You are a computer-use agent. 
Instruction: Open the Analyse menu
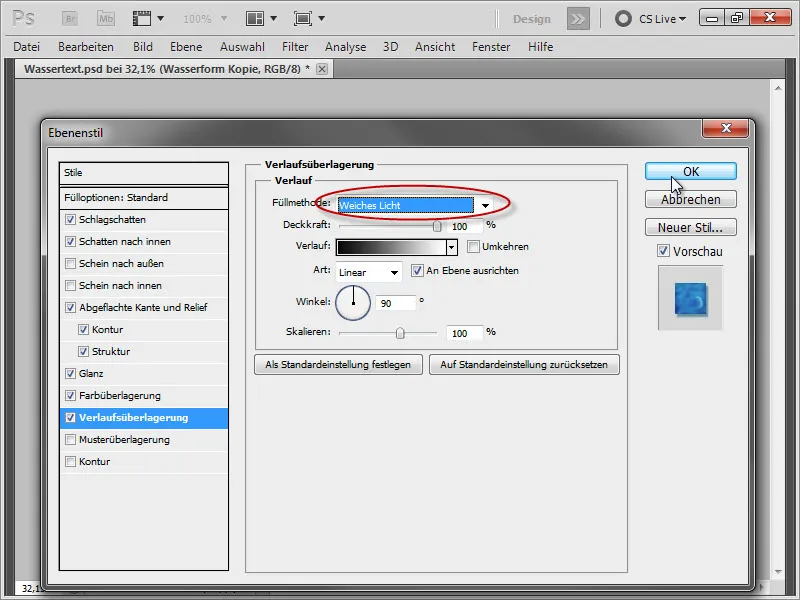click(345, 47)
